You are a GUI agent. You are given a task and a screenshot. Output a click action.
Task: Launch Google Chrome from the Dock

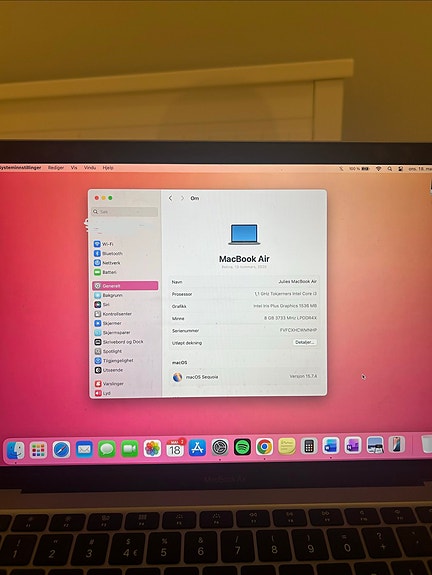264,447
